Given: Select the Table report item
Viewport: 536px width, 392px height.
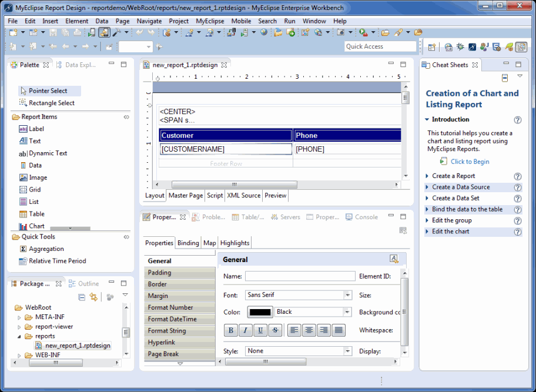Looking at the screenshot, I should click(36, 214).
